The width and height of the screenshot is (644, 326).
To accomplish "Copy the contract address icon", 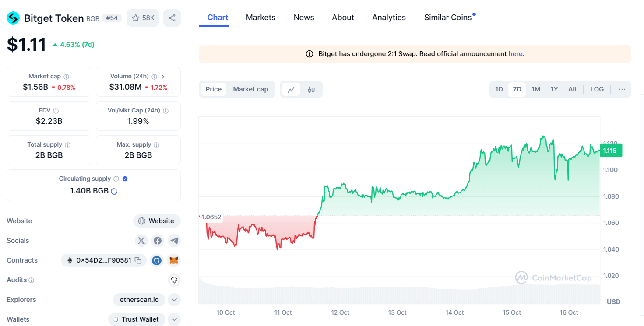I will [x=138, y=260].
